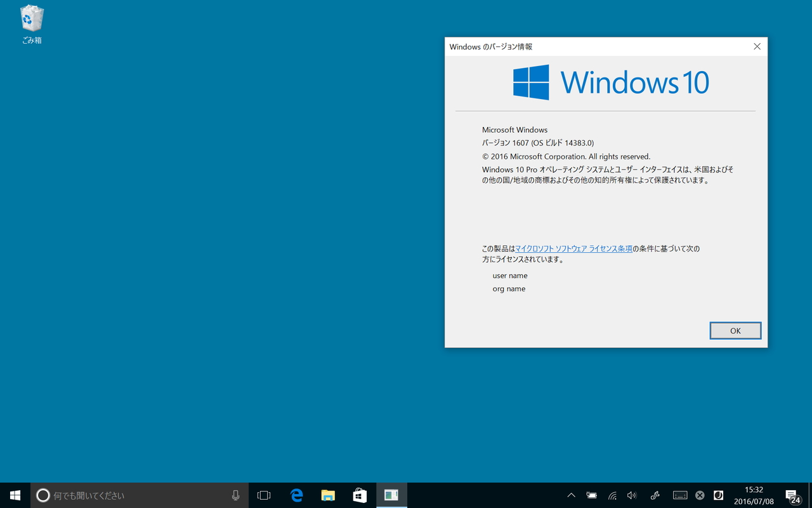The width and height of the screenshot is (812, 508).
Task: Open Windows Ink Workspace from the tray
Action: tap(654, 495)
